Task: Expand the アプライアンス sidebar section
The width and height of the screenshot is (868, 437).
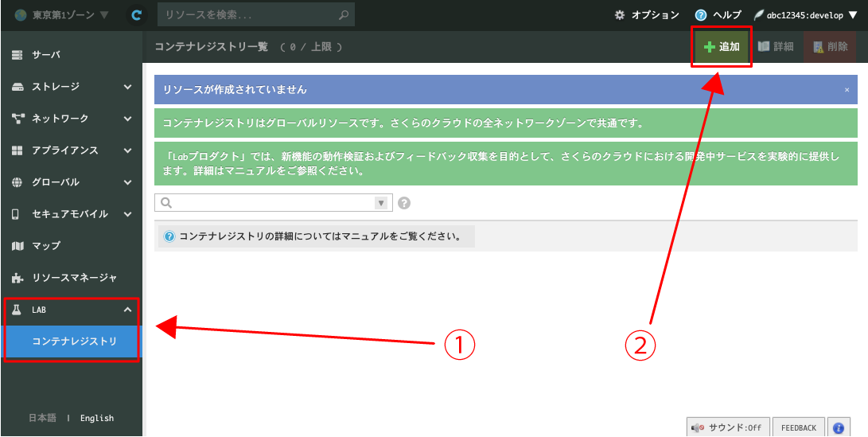Action: click(71, 150)
